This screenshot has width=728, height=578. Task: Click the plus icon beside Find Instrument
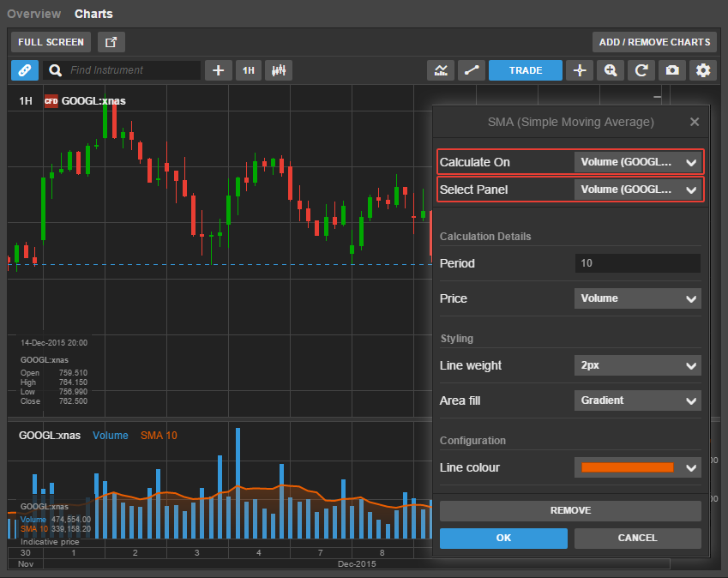[x=218, y=70]
